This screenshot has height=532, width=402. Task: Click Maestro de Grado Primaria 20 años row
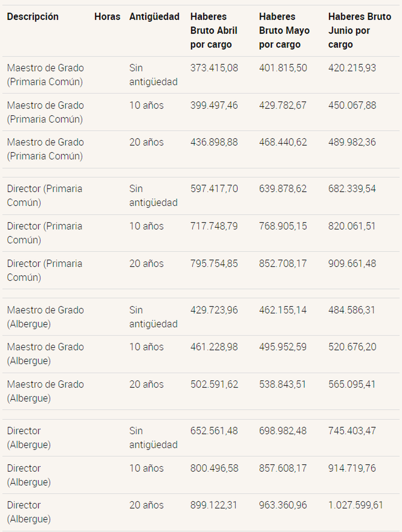(x=201, y=149)
